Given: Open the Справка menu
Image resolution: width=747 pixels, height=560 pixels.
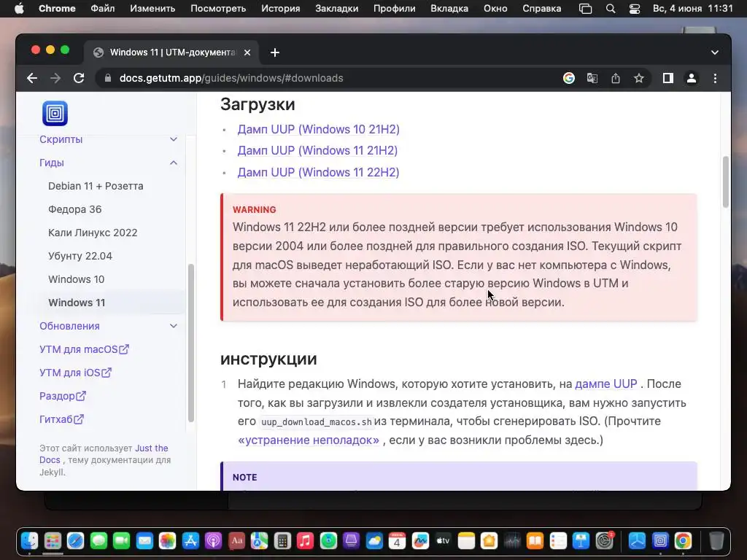Looking at the screenshot, I should point(542,9).
